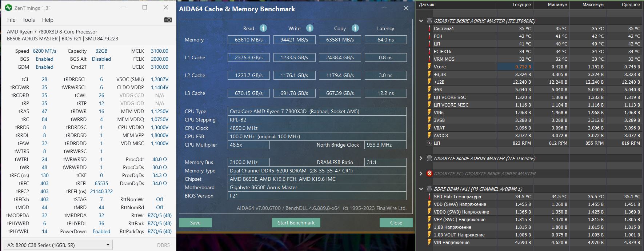Click the Датчик column header

tap(456, 4)
